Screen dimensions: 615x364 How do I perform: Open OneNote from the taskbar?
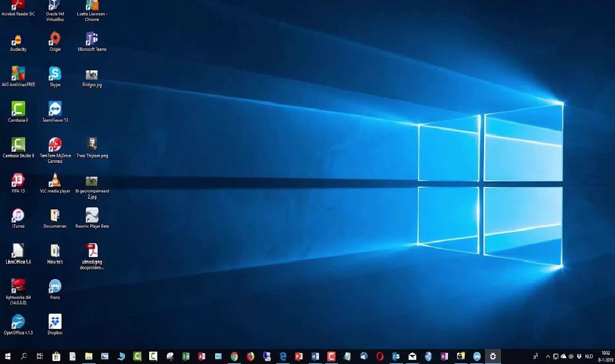coord(444,356)
